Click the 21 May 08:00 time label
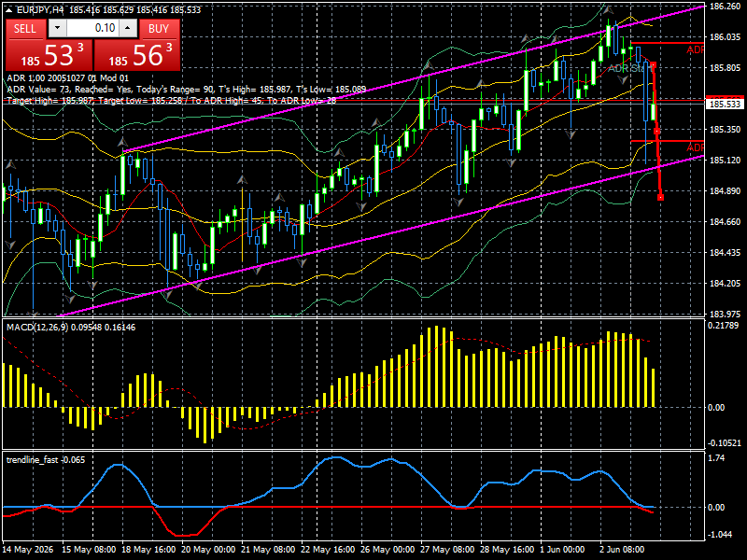This screenshot has width=747, height=560. 268,549
